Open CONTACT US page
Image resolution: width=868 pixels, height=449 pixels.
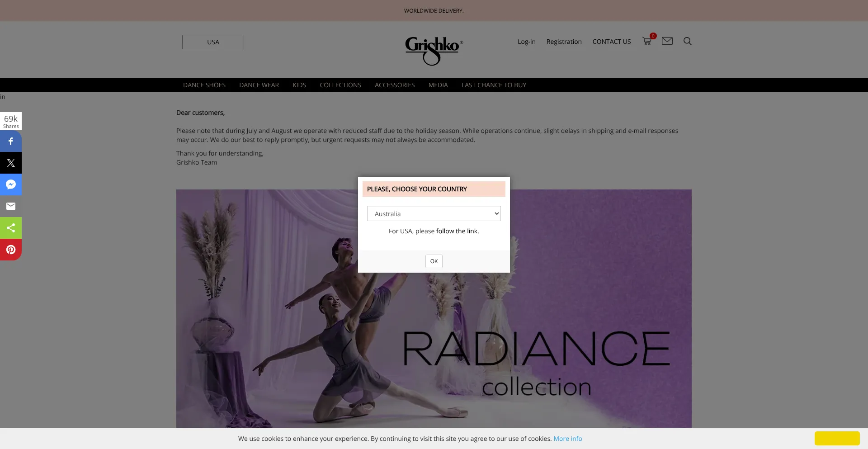[612, 42]
